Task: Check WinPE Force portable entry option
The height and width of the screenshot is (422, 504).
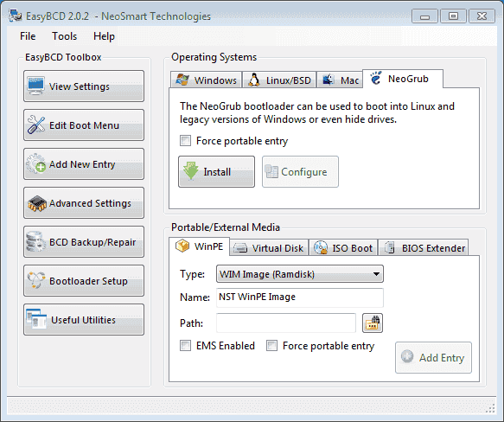Action: pos(271,346)
